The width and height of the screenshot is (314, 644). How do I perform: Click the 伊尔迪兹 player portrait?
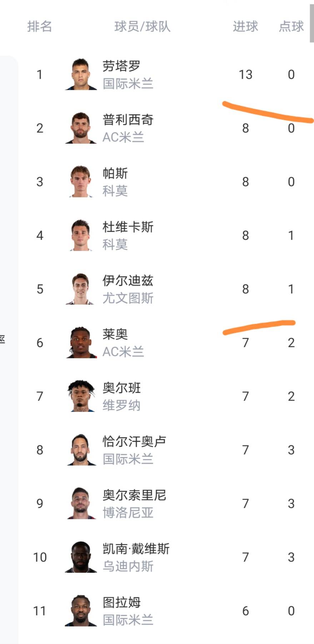[81, 289]
